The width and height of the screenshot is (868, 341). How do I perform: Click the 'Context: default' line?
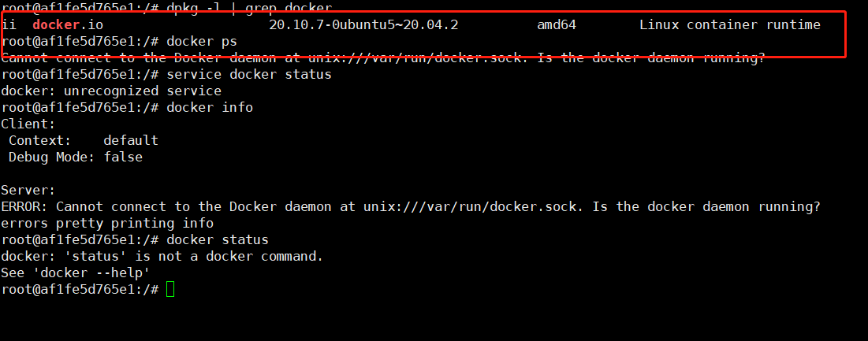point(84,140)
